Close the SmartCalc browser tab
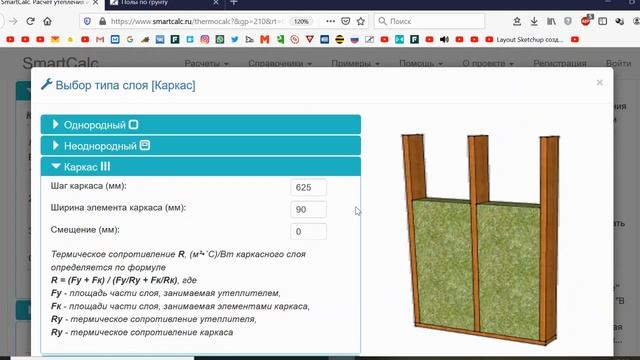This screenshot has width=640, height=360. pos(96,3)
